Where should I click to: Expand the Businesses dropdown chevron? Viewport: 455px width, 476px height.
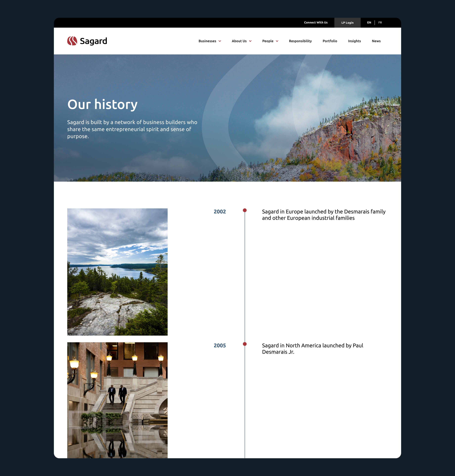[220, 41]
